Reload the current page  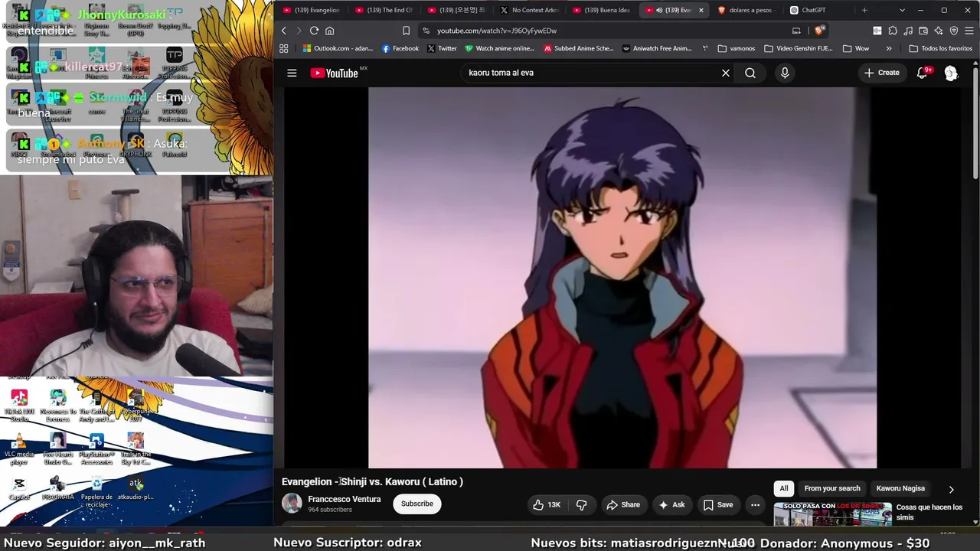pyautogui.click(x=314, y=31)
